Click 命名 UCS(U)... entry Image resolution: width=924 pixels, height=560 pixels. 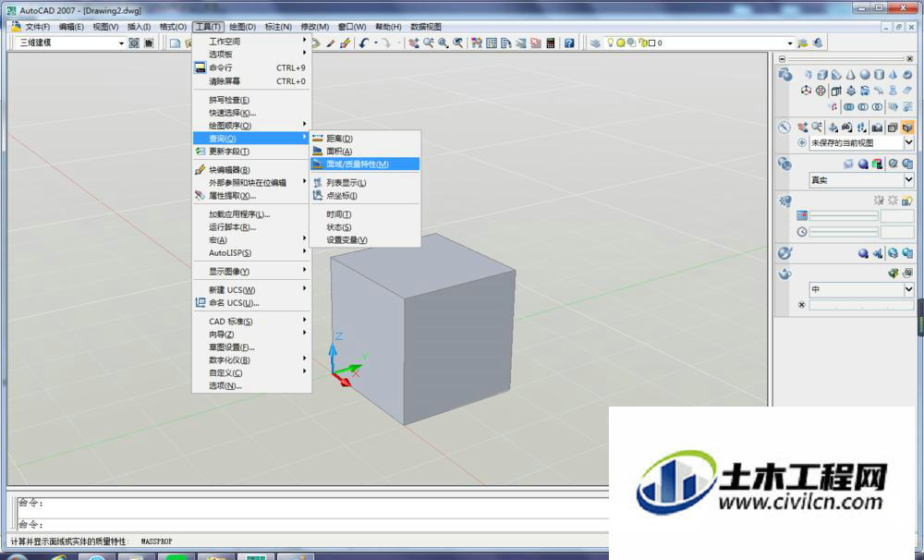(x=251, y=302)
